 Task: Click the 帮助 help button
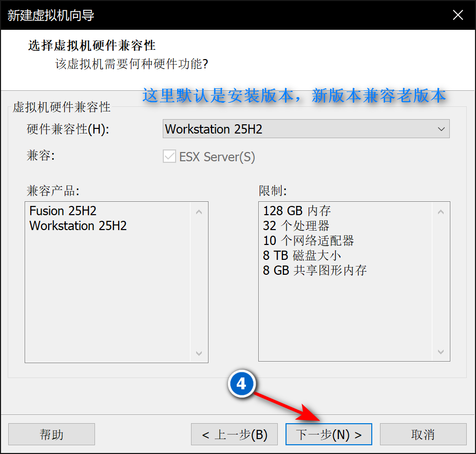click(x=52, y=434)
